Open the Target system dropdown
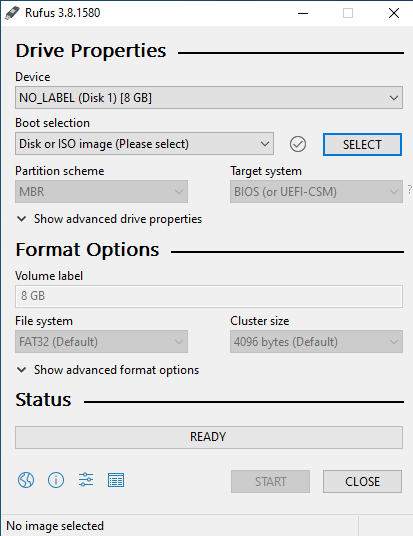The height and width of the screenshot is (536, 413). (316, 191)
